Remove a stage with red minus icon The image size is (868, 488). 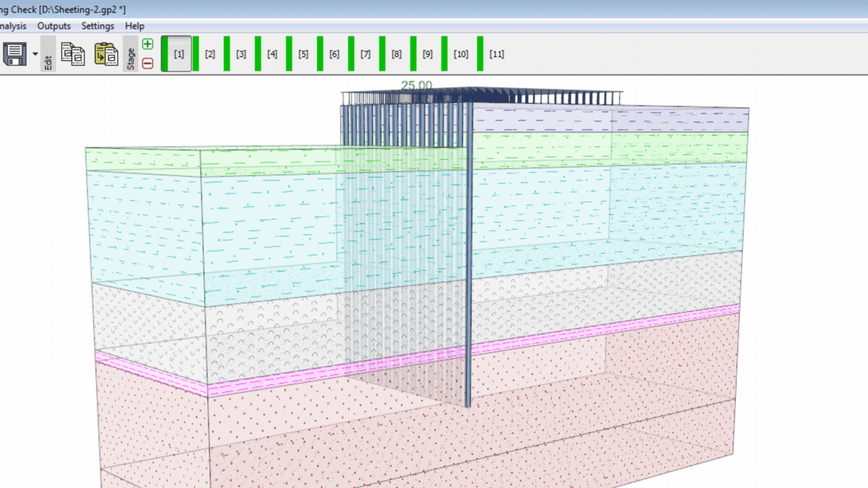coord(148,63)
